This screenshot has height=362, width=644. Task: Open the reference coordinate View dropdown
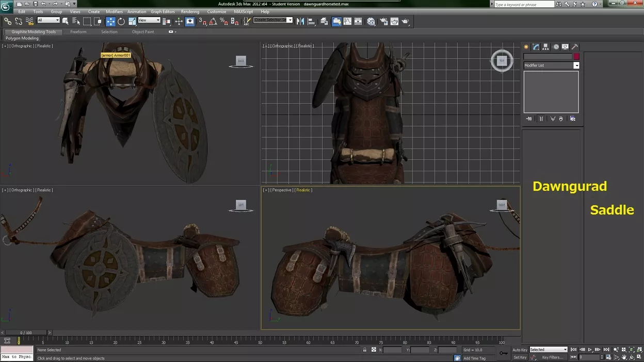(x=149, y=20)
